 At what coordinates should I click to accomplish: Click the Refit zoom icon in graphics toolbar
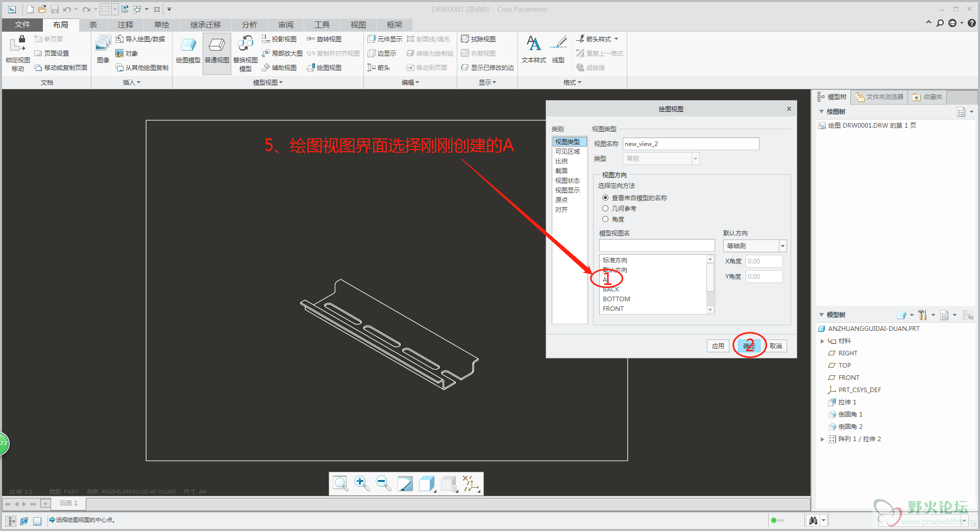340,484
